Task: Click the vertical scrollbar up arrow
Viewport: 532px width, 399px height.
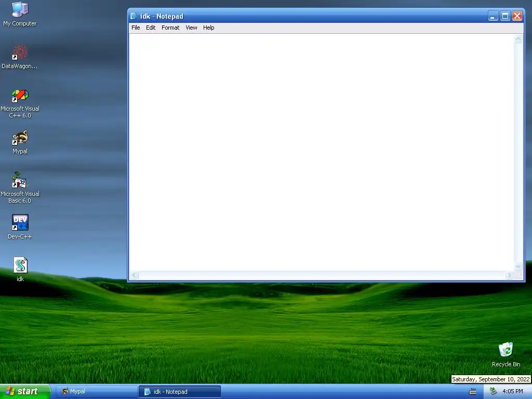Action: pos(518,39)
